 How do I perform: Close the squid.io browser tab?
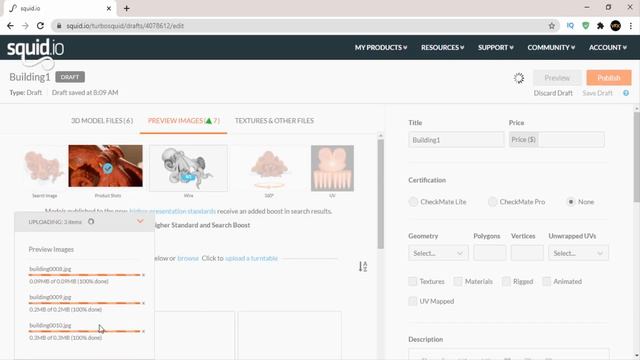pos(109,8)
